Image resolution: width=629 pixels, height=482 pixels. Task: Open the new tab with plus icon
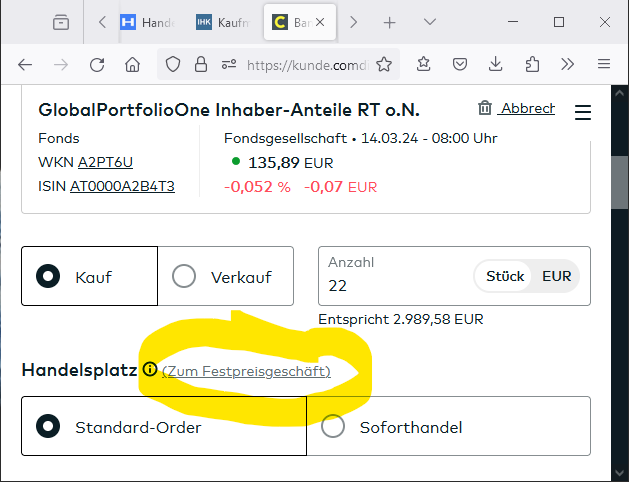(x=390, y=22)
